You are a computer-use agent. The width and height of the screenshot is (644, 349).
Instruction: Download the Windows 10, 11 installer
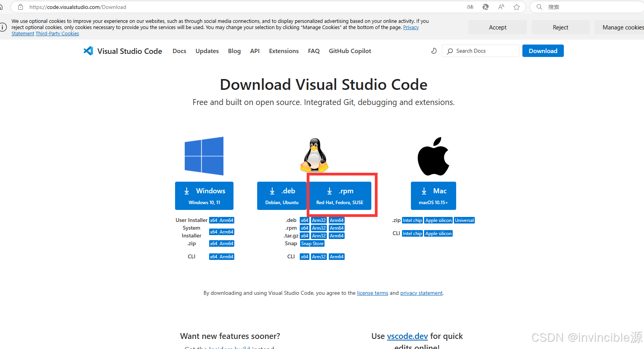pyautogui.click(x=204, y=196)
